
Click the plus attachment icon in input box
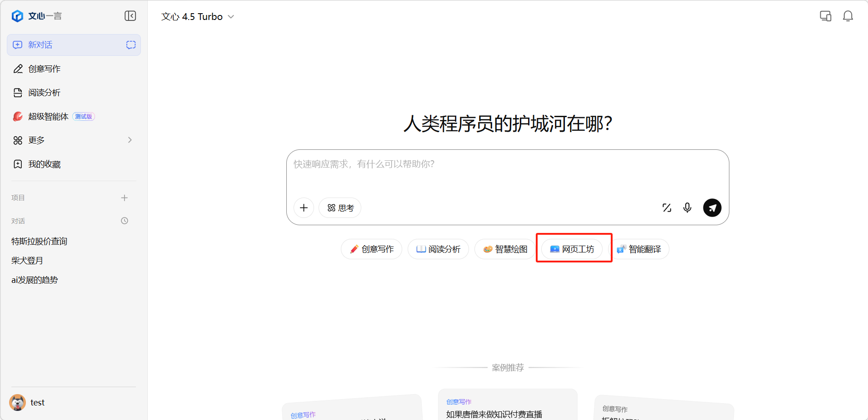[x=304, y=208]
